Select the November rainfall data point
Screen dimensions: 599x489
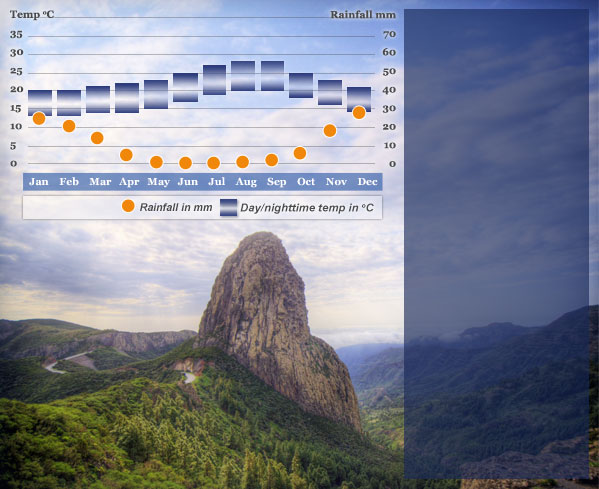pyautogui.click(x=330, y=131)
